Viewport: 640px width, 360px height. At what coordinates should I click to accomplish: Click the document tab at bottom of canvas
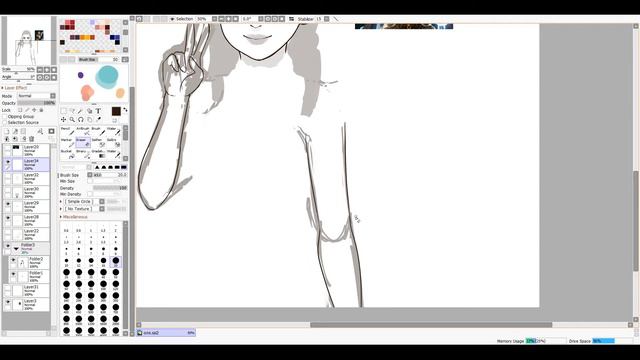[x=166, y=333]
